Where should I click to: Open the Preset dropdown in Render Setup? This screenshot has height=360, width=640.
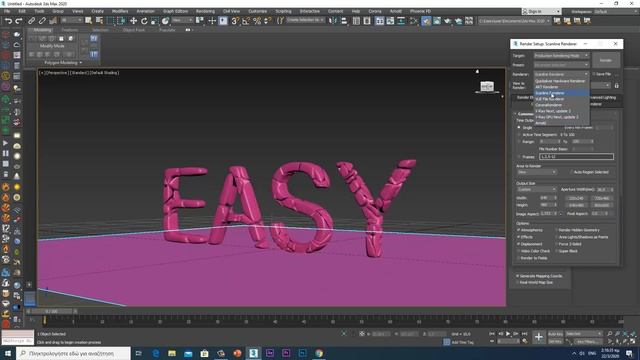point(561,64)
